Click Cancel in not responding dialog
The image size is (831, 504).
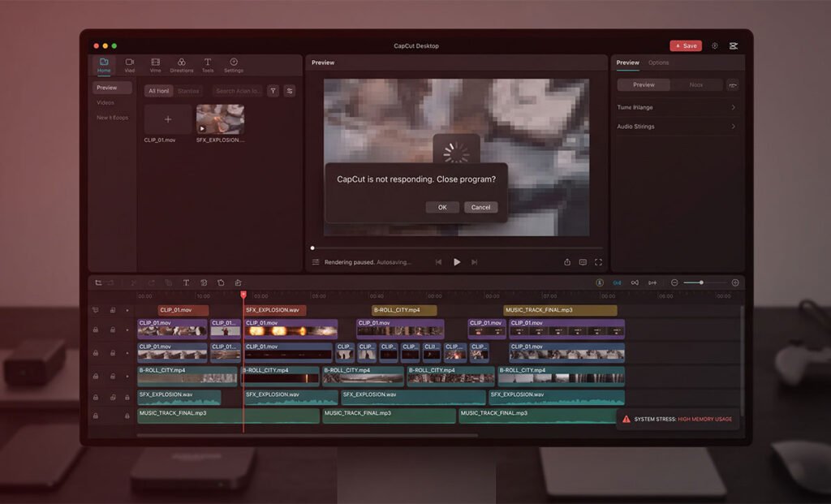point(480,207)
